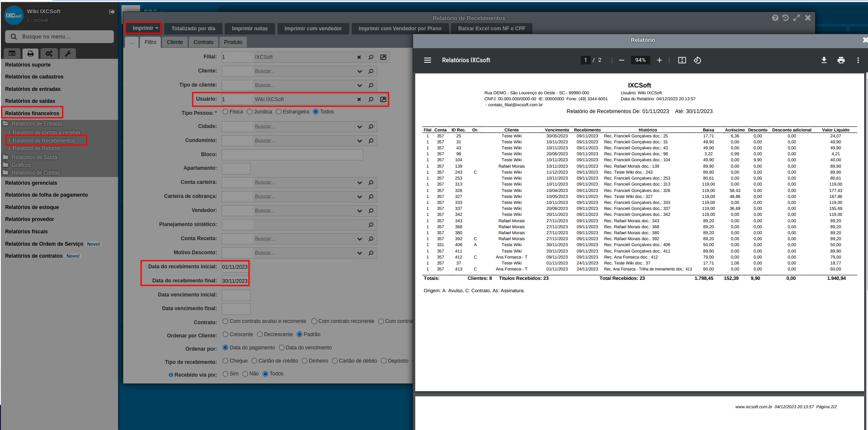Viewport: 868px width, 430px height.
Task: Click the Busque no menu search field
Action: click(x=59, y=37)
